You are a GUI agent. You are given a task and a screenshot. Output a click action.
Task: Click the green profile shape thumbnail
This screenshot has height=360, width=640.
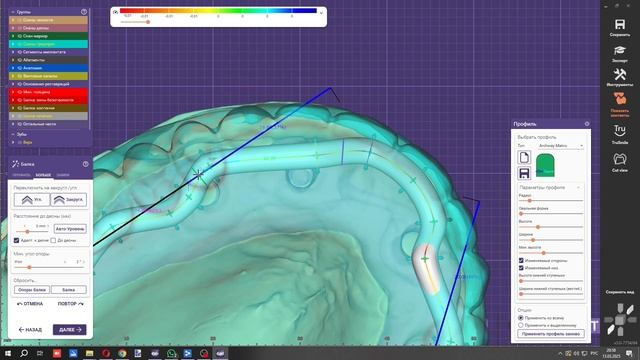tap(545, 165)
